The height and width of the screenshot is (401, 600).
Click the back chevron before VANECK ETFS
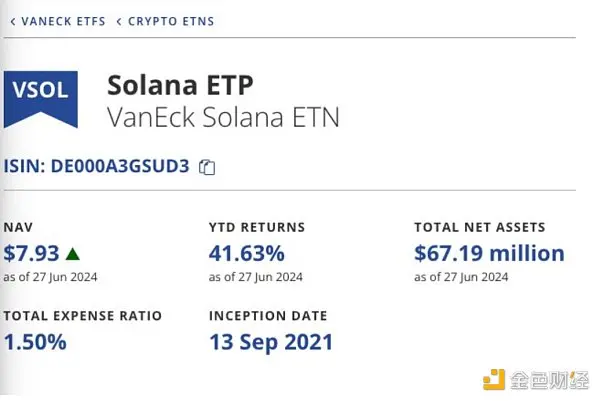12,21
